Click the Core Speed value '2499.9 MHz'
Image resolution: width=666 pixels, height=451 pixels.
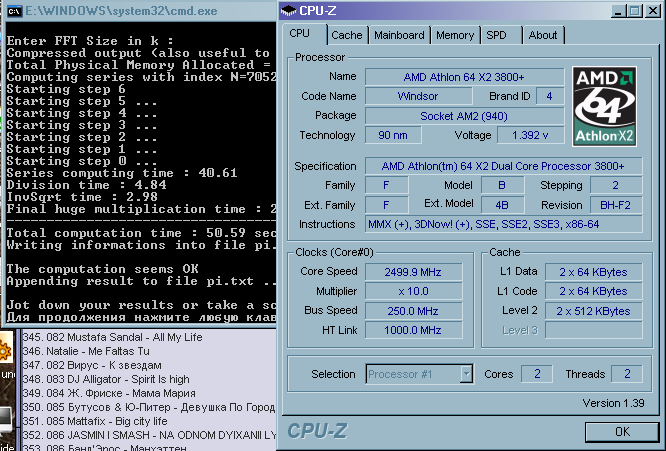[413, 272]
